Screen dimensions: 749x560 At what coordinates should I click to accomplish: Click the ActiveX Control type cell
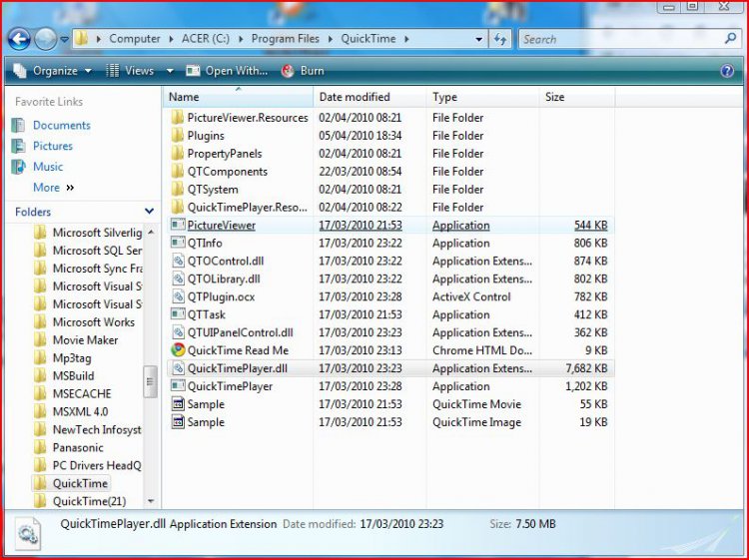[x=471, y=296]
